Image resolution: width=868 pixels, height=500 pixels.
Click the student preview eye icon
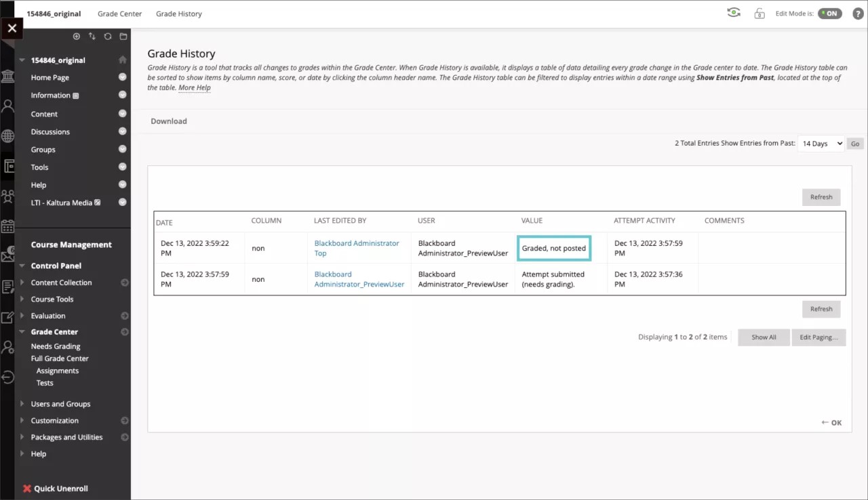pyautogui.click(x=733, y=13)
